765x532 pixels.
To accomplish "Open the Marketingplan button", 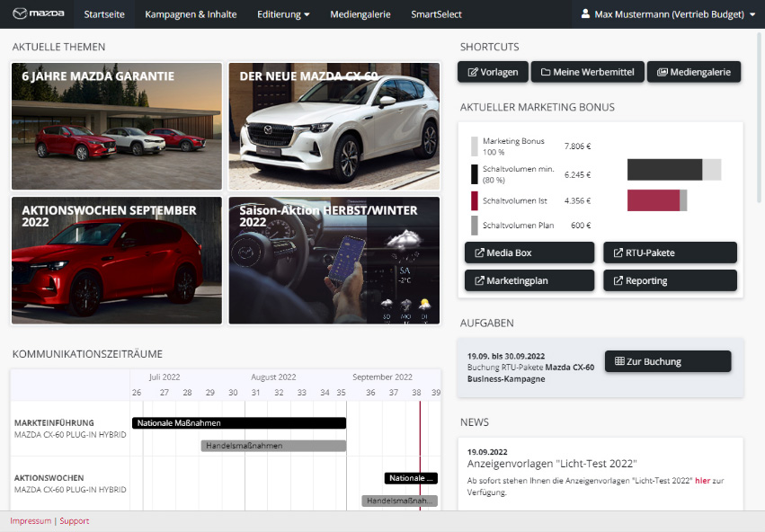I will [529, 280].
